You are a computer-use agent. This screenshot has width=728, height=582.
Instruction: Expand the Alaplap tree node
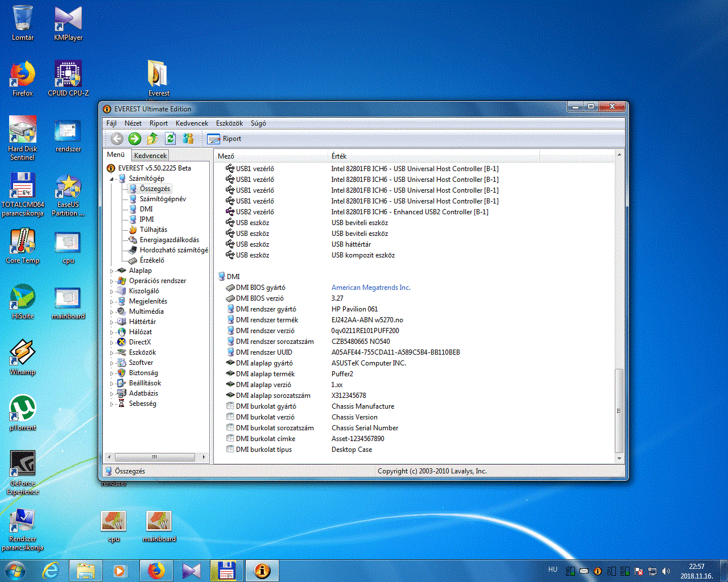(x=112, y=271)
